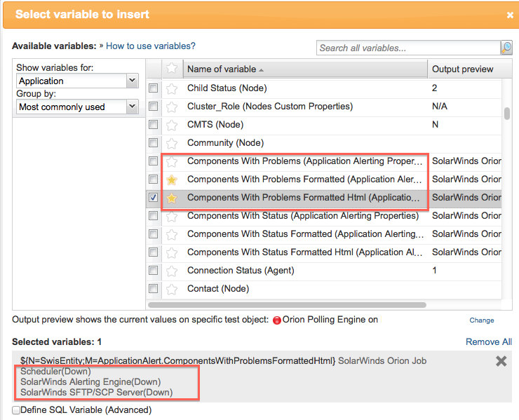The height and width of the screenshot is (420, 519).
Task: Star Components With Status Formatted Html
Action: (172, 253)
